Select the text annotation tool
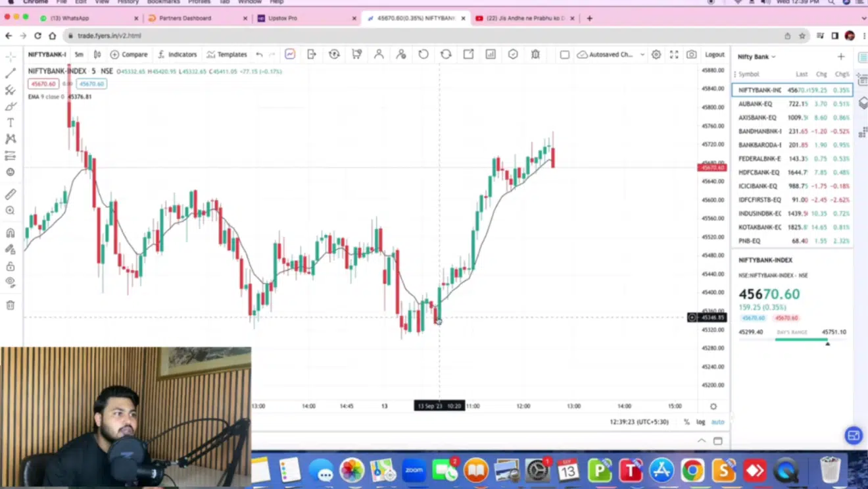 click(x=11, y=123)
